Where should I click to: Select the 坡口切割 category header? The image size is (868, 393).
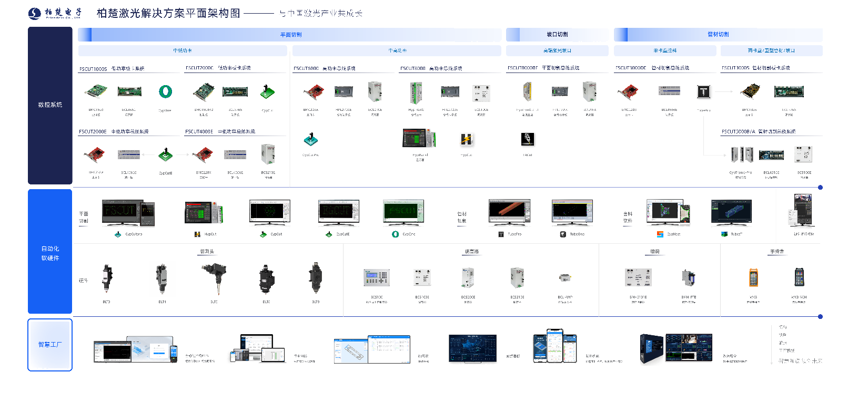(557, 35)
